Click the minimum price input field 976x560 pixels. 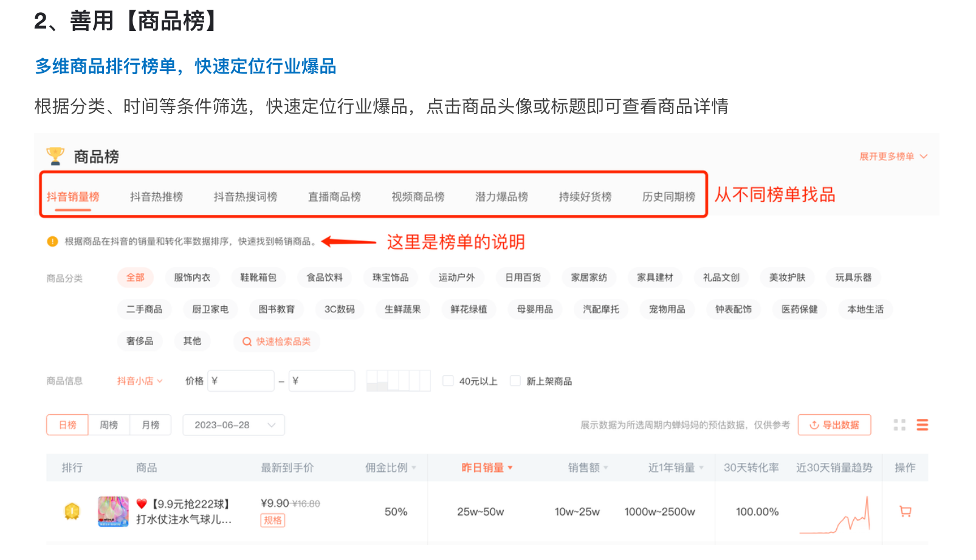pos(241,381)
